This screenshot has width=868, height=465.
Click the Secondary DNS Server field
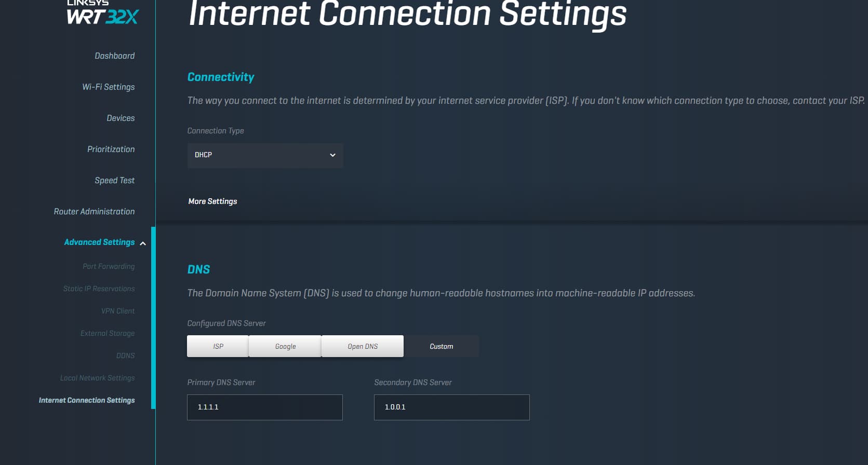point(452,407)
